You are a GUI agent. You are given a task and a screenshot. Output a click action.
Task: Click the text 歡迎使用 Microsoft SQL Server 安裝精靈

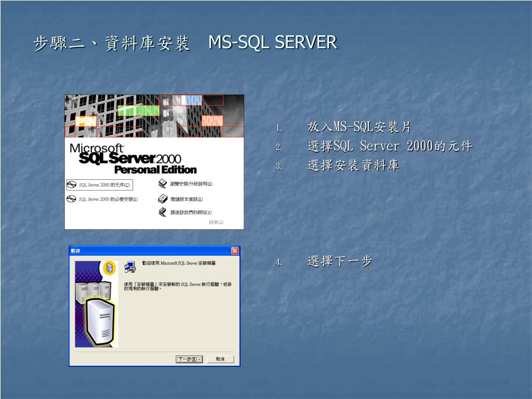coord(179,263)
